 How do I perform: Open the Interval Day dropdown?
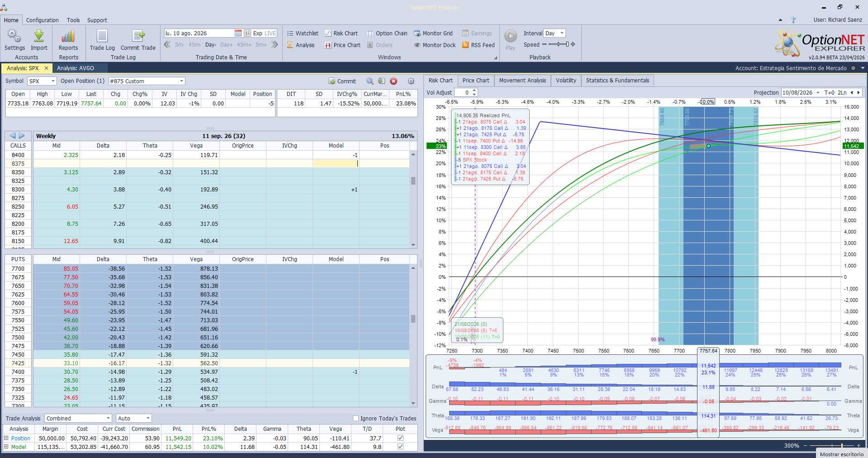562,33
